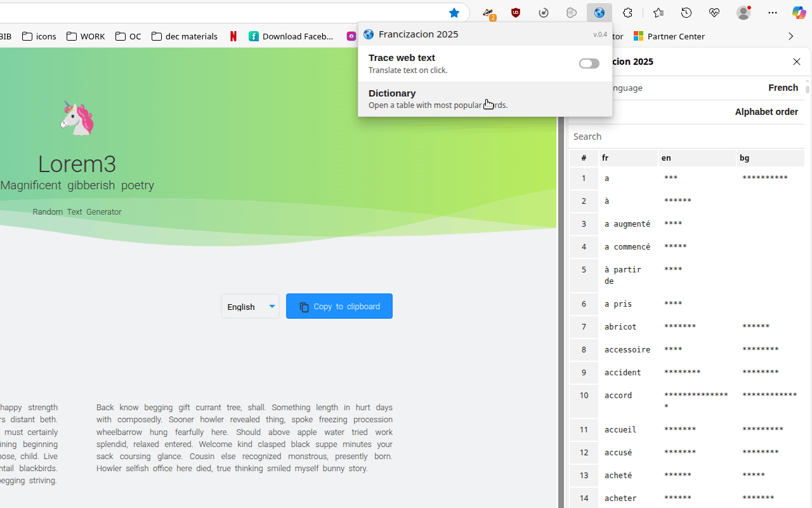Select 'a pris' in the fr column
Viewport: 812px width, 508px height.
[619, 304]
